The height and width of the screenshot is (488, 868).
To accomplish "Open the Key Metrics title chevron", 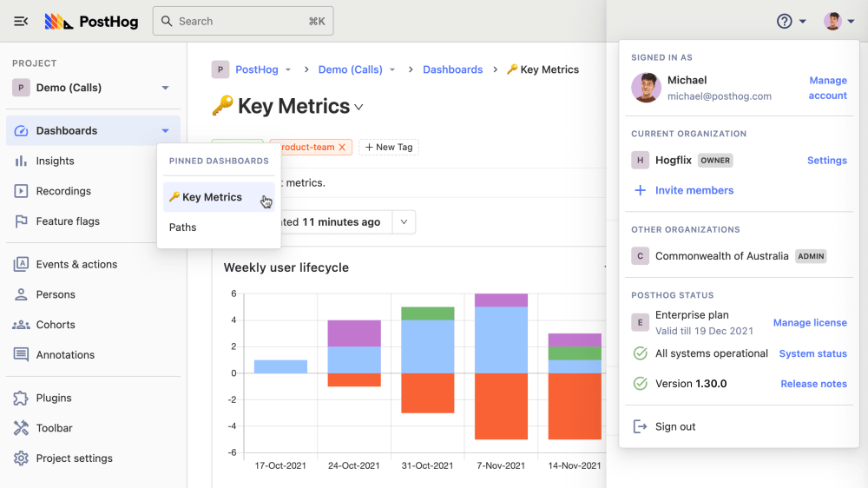I will (x=358, y=108).
